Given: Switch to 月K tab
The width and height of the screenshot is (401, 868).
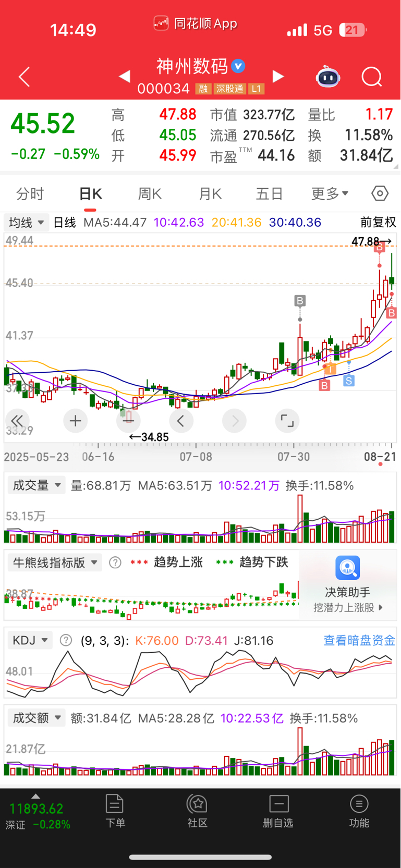Looking at the screenshot, I should coord(210,194).
